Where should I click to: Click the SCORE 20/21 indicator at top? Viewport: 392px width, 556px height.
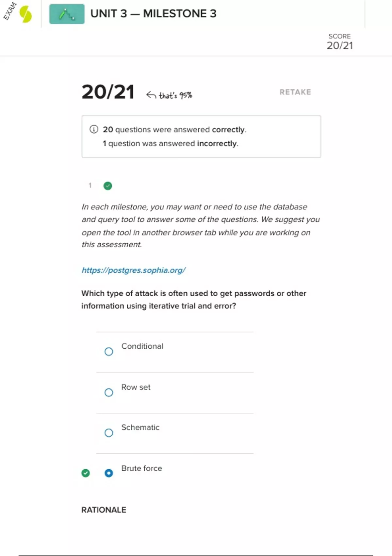340,42
